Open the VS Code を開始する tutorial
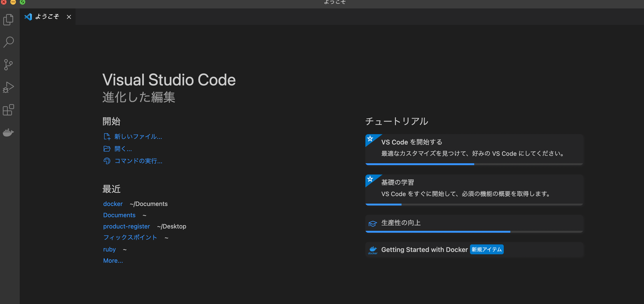Screen dimensions: 644x304 click(474, 149)
